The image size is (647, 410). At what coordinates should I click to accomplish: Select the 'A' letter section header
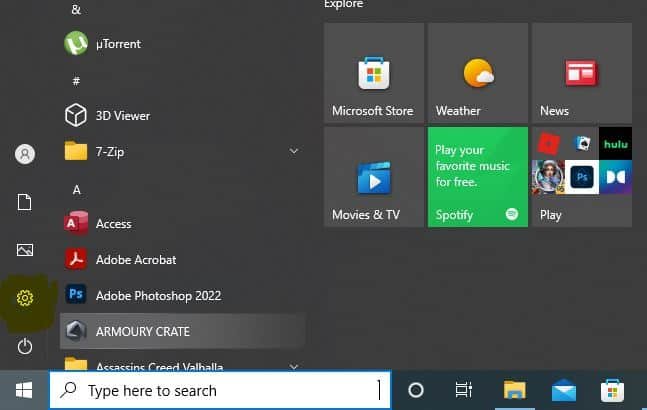click(76, 190)
